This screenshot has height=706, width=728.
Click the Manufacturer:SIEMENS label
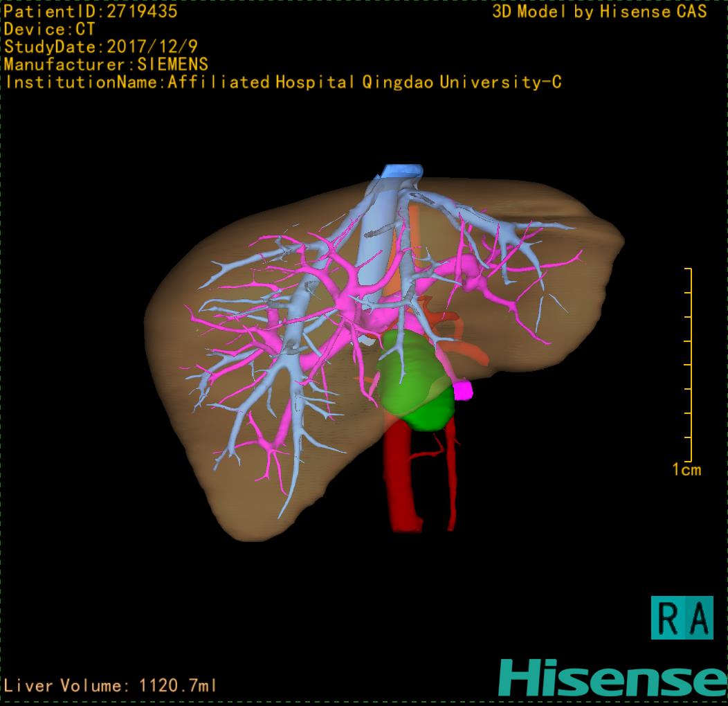106,64
